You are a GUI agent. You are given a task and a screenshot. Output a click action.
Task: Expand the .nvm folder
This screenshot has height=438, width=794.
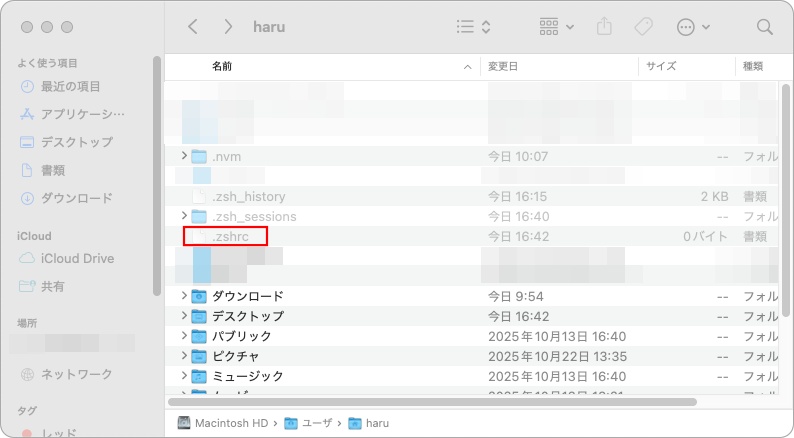tap(183, 156)
